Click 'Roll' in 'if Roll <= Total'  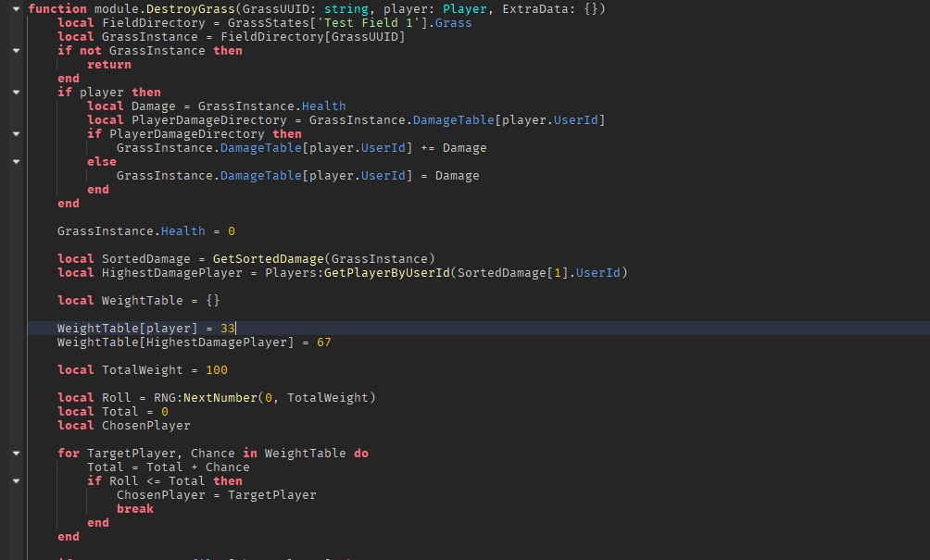124,480
